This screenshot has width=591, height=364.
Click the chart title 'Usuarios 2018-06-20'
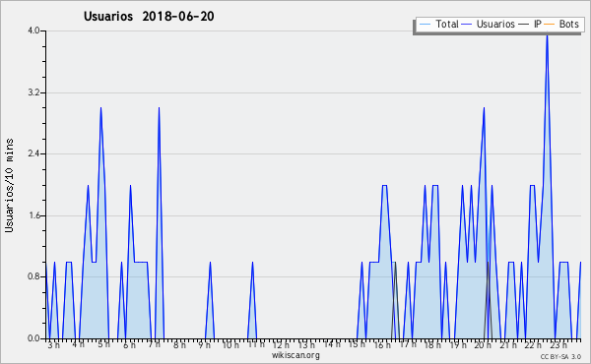point(149,16)
